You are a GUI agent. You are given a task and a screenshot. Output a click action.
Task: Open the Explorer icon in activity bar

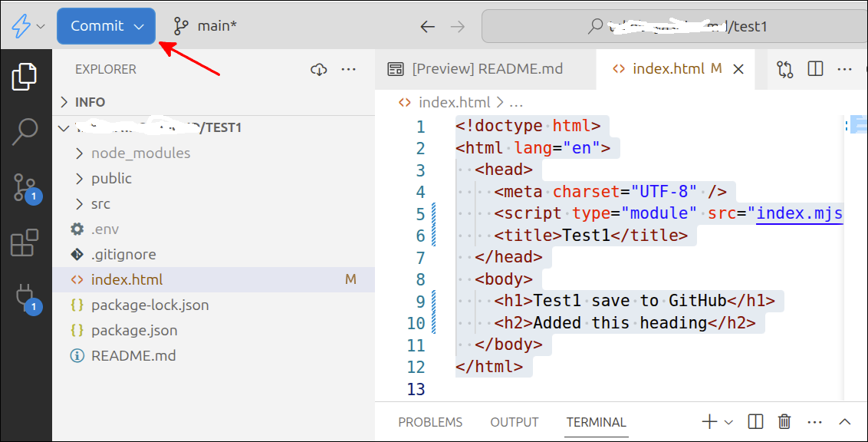pyautogui.click(x=25, y=77)
